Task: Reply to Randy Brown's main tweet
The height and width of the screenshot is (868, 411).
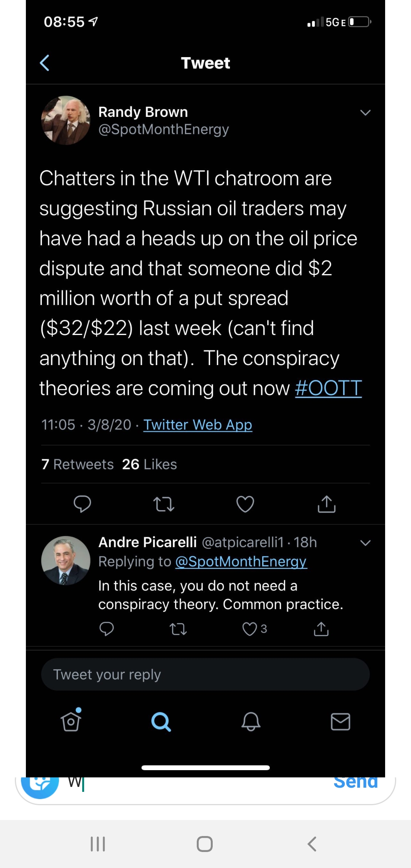Action: point(82,504)
